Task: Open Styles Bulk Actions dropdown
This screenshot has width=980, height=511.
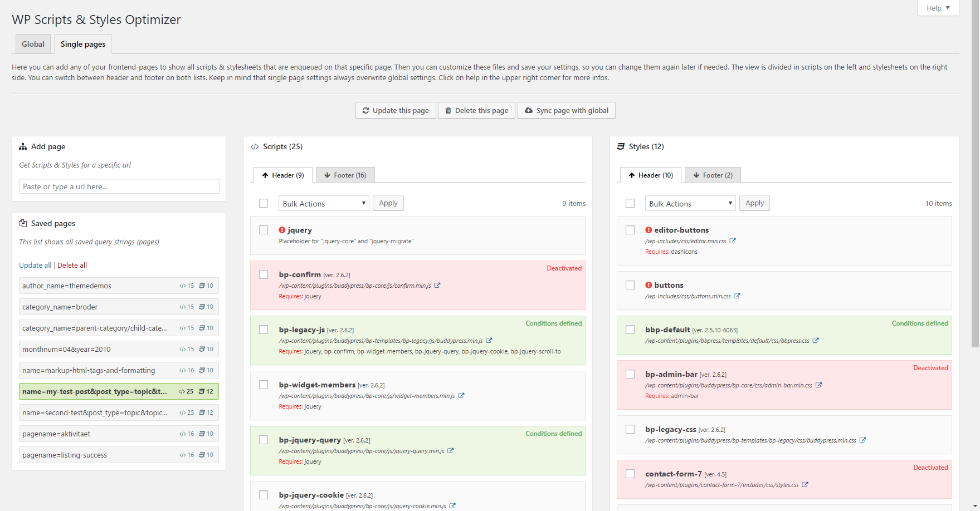Action: click(690, 204)
